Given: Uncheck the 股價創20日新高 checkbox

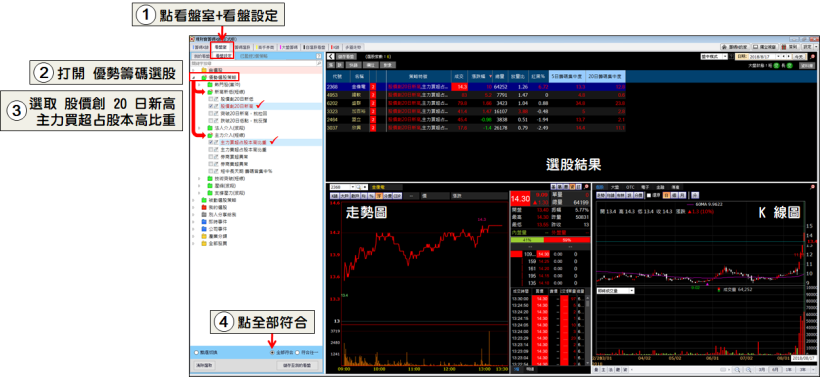Looking at the screenshot, I should tap(211, 106).
